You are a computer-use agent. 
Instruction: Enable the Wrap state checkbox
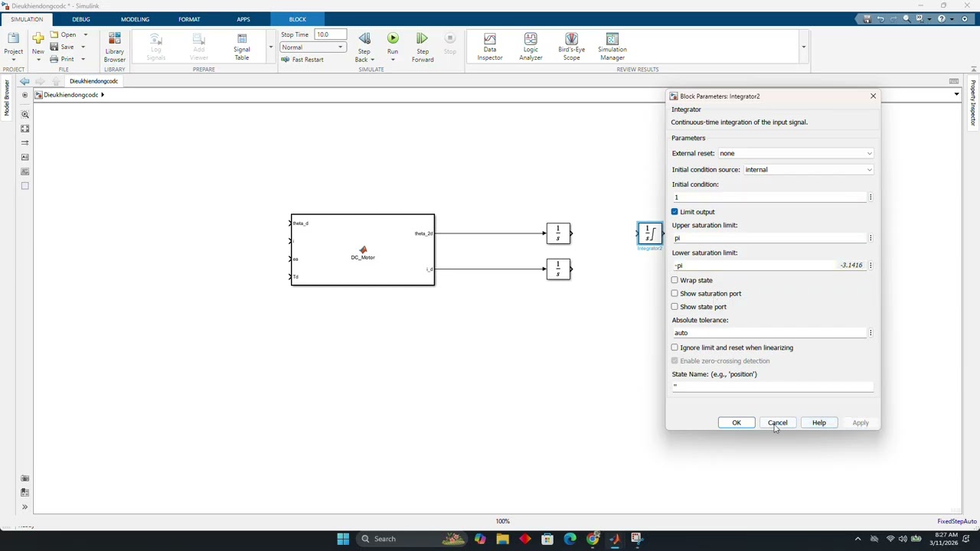pyautogui.click(x=675, y=280)
